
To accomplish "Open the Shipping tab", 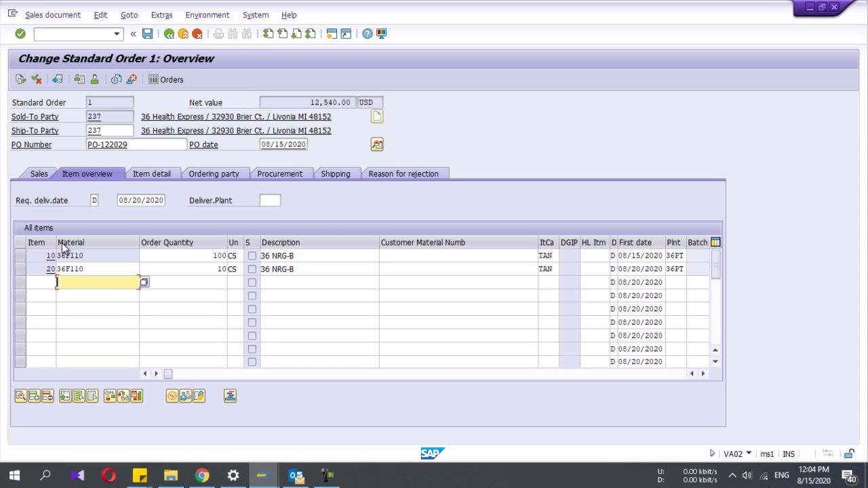I will pyautogui.click(x=336, y=174).
